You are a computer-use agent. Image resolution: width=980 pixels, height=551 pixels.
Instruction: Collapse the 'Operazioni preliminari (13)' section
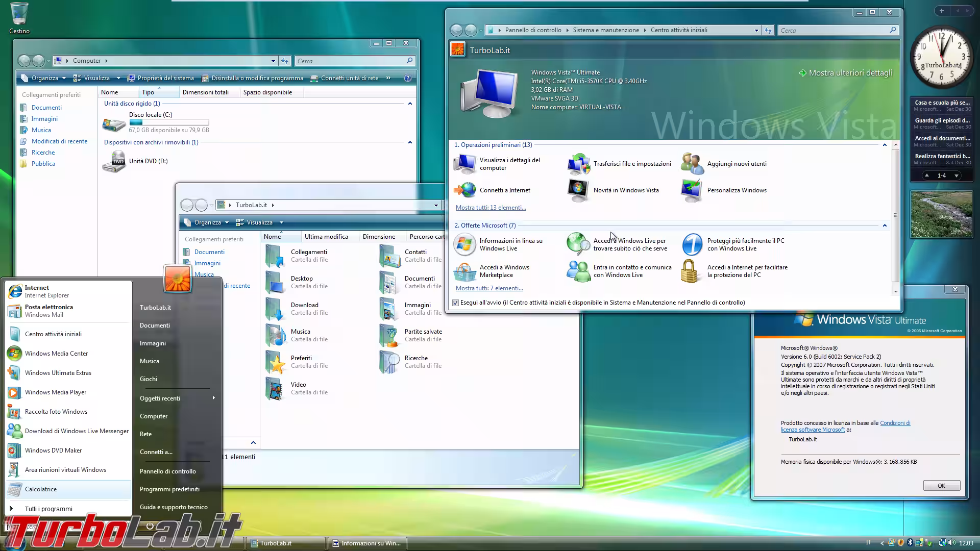click(884, 144)
